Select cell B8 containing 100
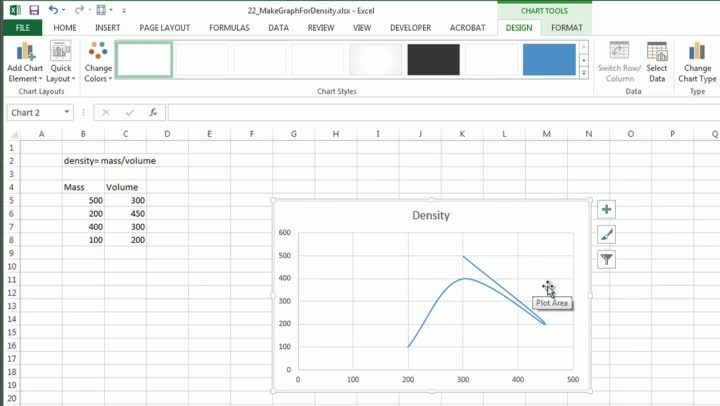Screen dimensions: 720x406 83,240
